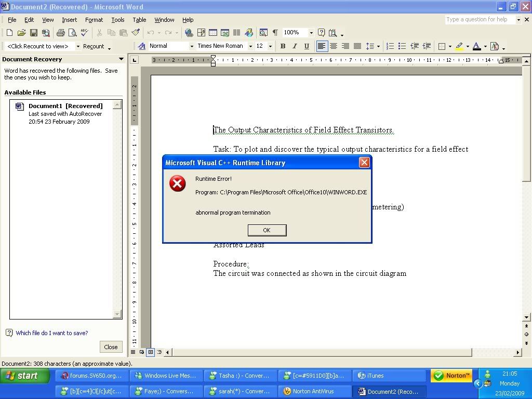This screenshot has width=532, height=399.
Task: Click the New Blank Document icon
Action: [9, 33]
